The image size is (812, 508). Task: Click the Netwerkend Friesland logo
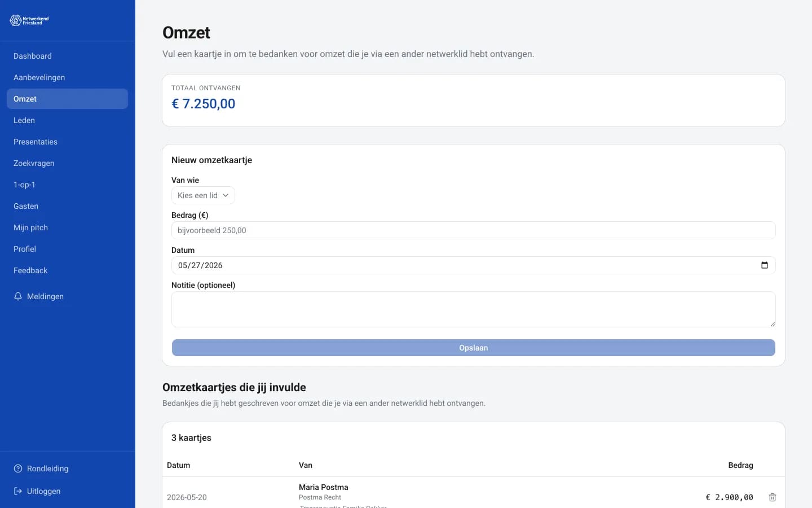tap(29, 20)
